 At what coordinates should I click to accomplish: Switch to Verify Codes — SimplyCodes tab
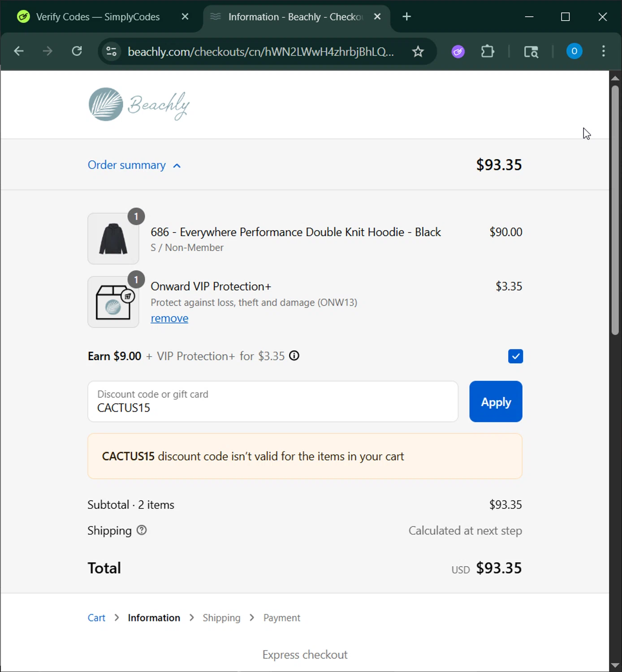click(x=98, y=17)
